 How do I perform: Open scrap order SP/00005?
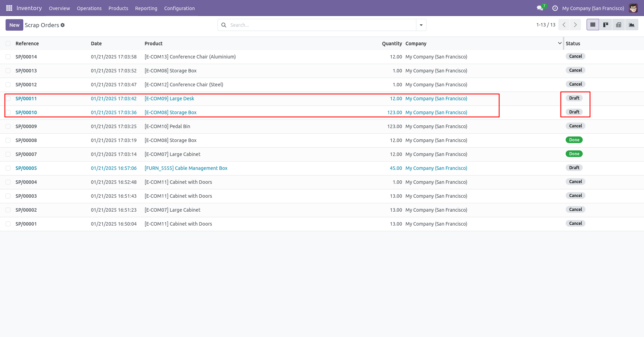26,168
